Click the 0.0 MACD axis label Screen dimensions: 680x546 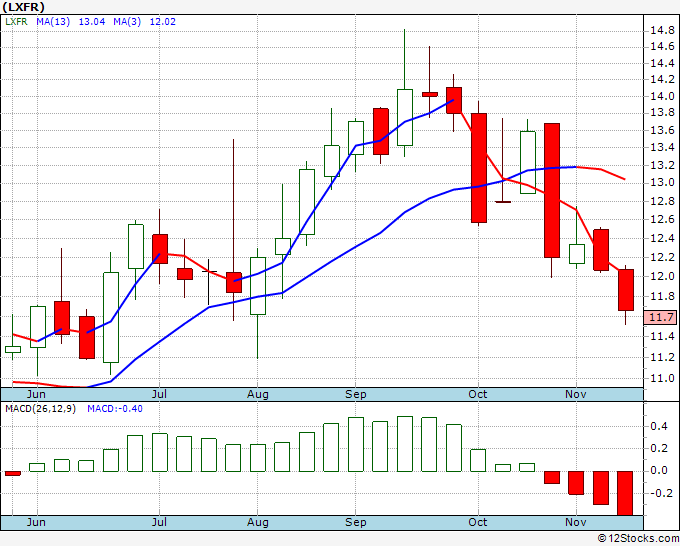[x=659, y=471]
